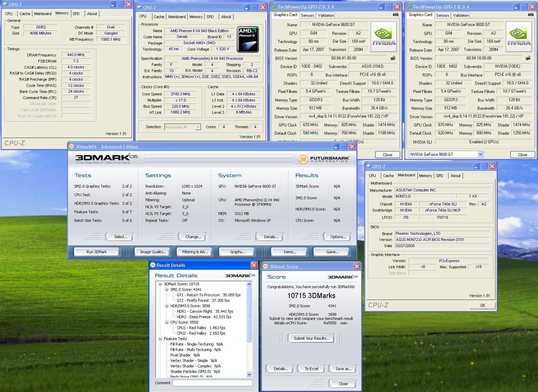Click the BIOS save chip icon in right GPU-Z
This screenshot has height=392, width=538.
528,58
